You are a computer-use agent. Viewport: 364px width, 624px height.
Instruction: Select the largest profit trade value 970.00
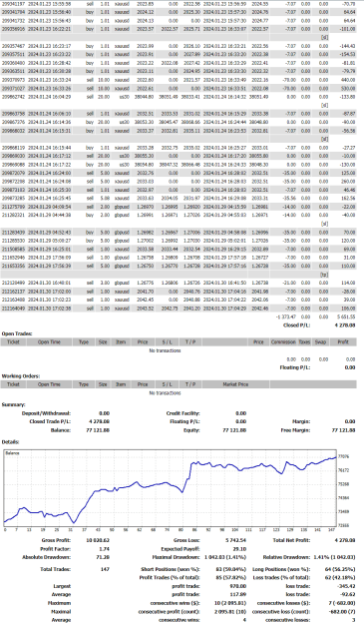[238, 586]
